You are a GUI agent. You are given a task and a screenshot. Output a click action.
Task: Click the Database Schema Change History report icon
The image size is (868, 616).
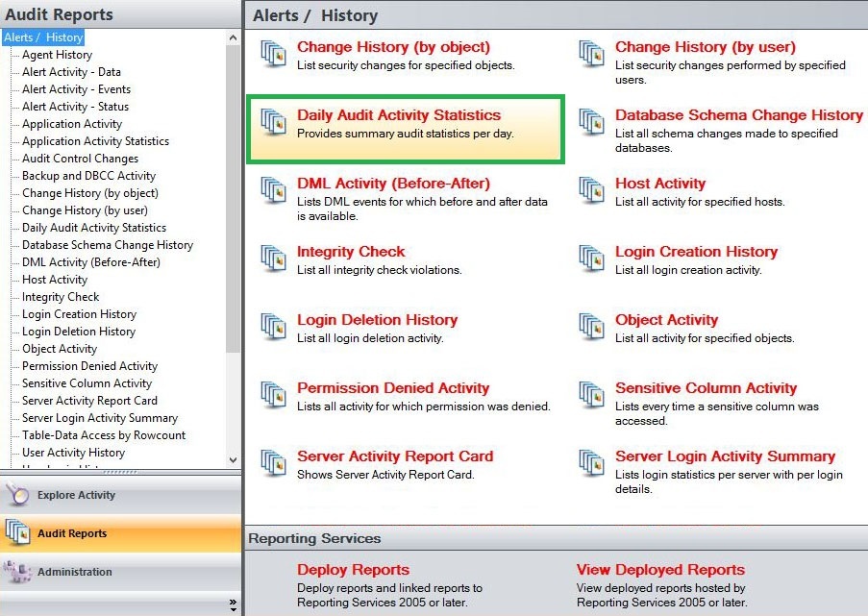coord(591,122)
